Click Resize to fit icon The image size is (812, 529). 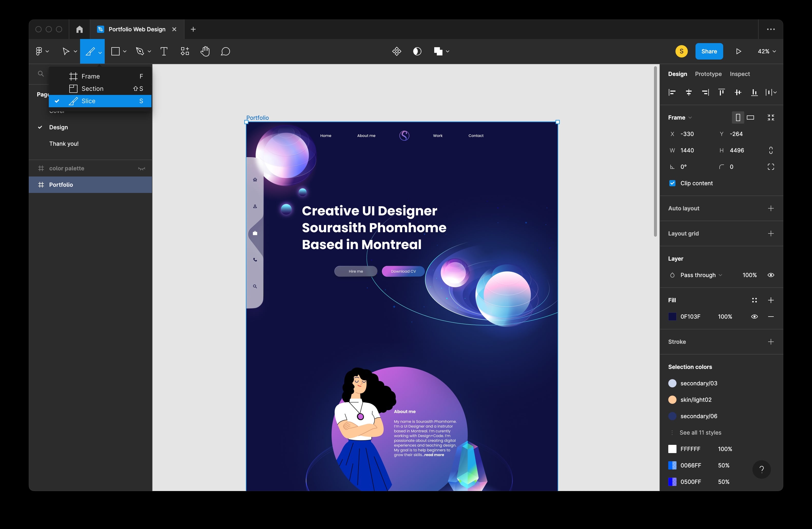[x=771, y=117]
